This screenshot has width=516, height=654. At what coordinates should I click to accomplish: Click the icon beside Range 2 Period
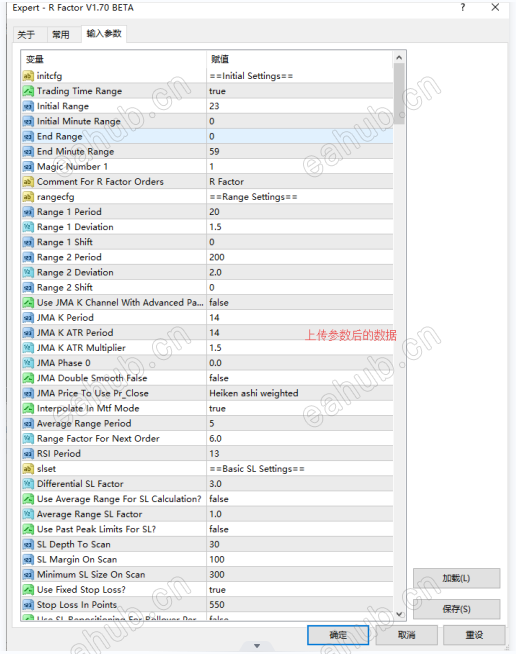click(28, 257)
